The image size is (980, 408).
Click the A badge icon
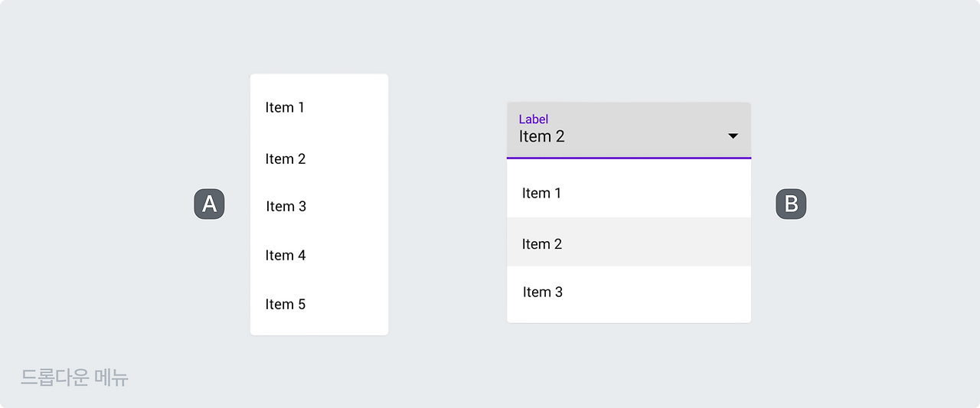(209, 204)
